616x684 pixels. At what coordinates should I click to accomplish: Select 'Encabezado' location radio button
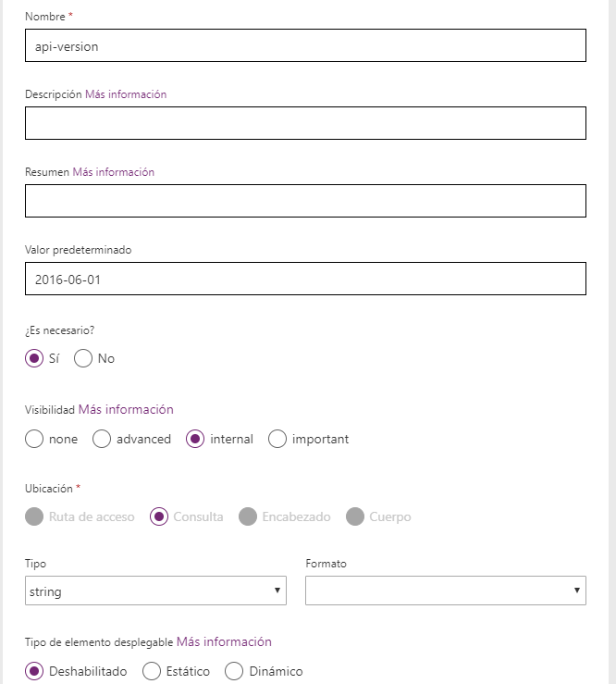coord(248,516)
